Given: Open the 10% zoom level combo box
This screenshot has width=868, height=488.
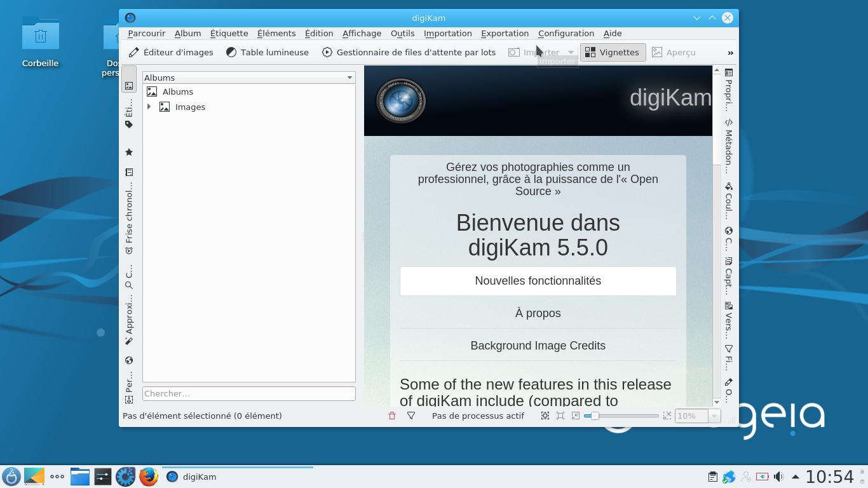Looking at the screenshot, I should [x=697, y=416].
